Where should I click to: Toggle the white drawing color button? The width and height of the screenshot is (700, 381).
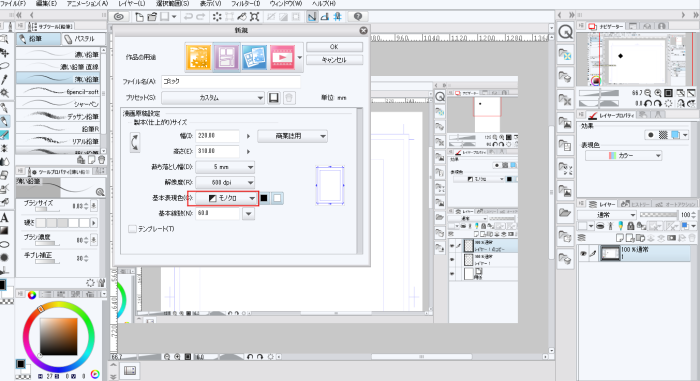point(277,198)
